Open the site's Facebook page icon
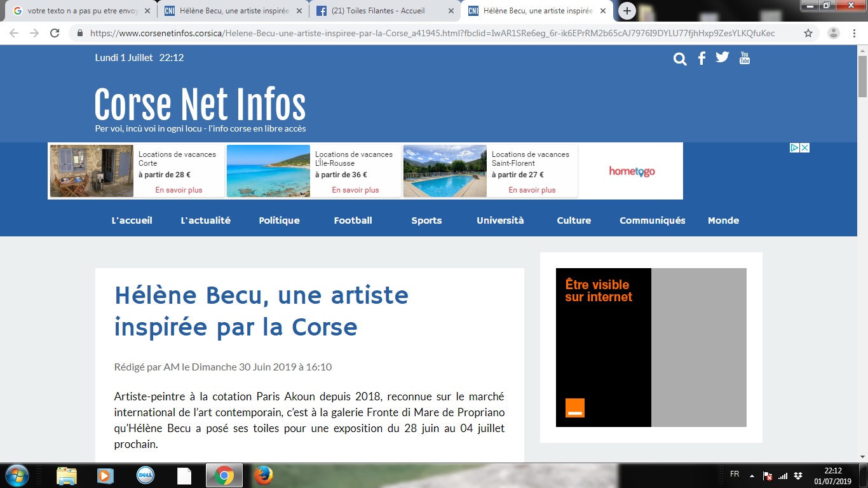 tap(701, 58)
